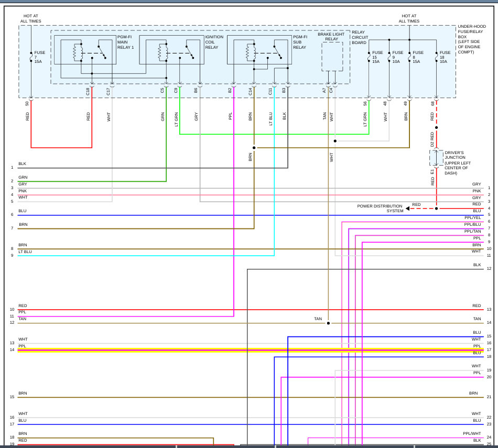Click terminal number 68 below Fuse 18

point(432,104)
